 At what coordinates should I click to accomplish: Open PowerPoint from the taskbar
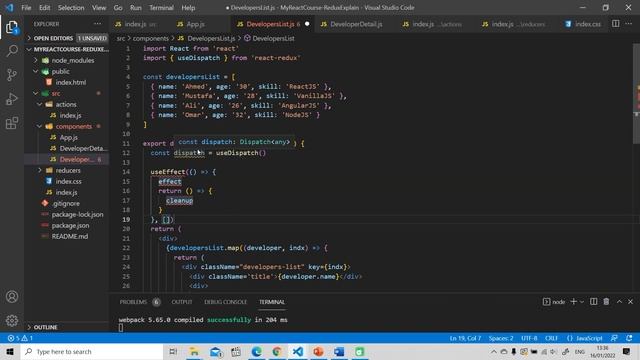point(318,351)
